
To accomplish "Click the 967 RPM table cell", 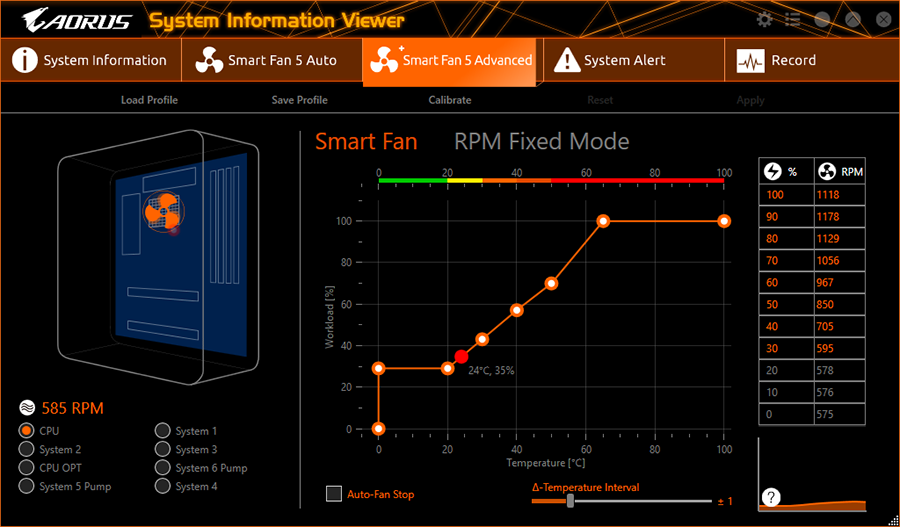I will tap(839, 282).
